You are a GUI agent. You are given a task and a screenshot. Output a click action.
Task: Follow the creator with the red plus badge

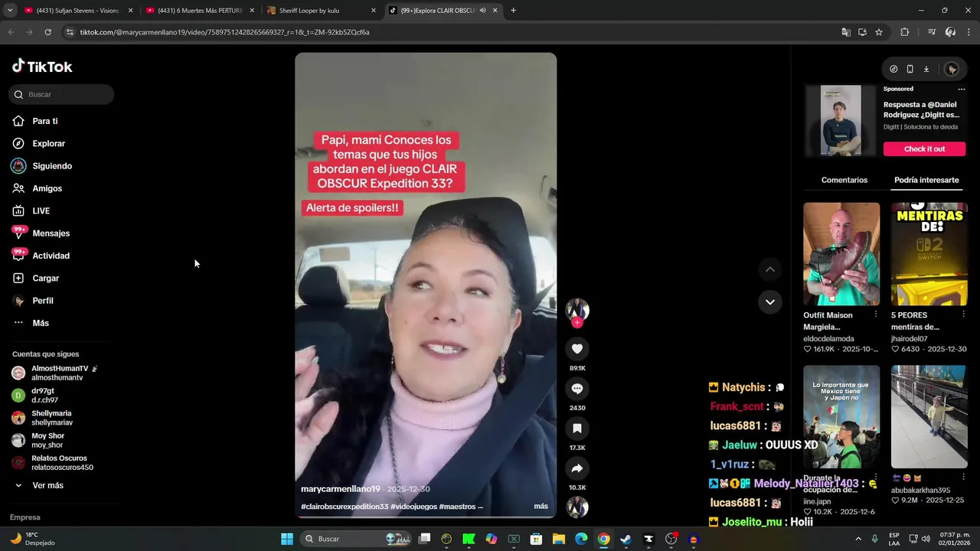pos(577,322)
